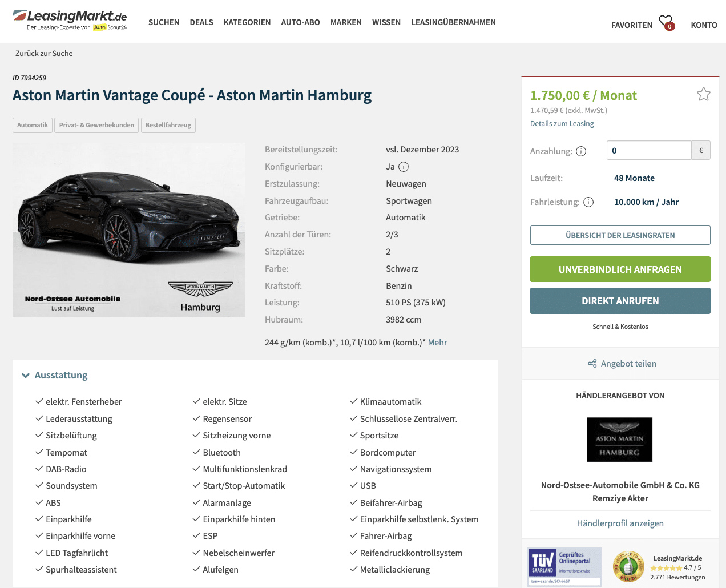Image resolution: width=726 pixels, height=588 pixels.
Task: Open the Aston Martin Vantage photo
Action: (129, 230)
